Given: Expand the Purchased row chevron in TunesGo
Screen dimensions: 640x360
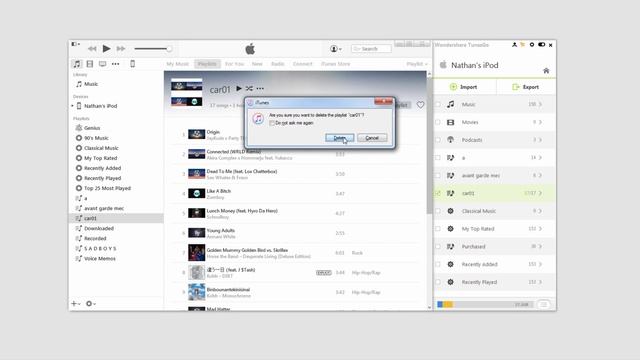Looking at the screenshot, I should coord(540,247).
